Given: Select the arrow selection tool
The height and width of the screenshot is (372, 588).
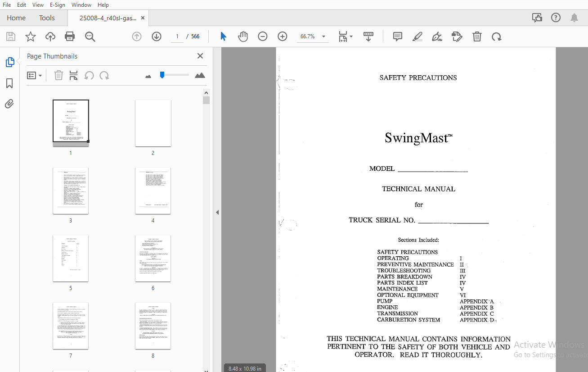Looking at the screenshot, I should coord(223,36).
